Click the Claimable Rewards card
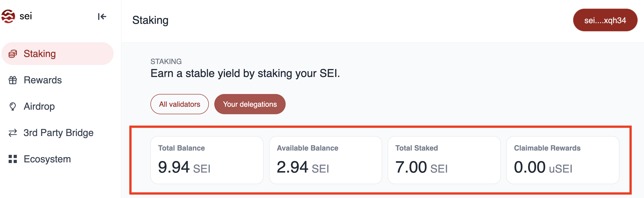 (563, 160)
